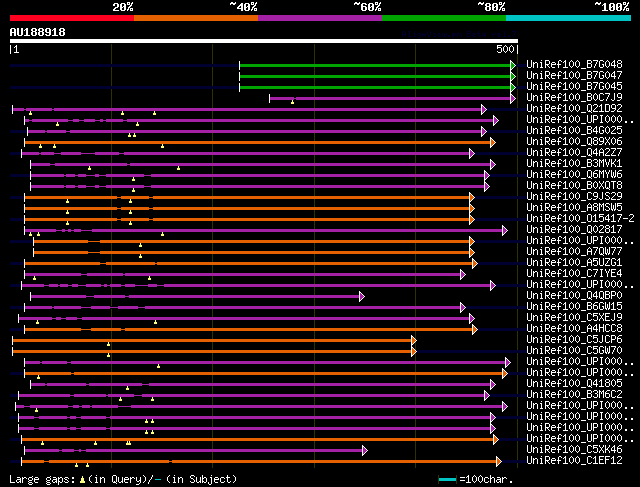Click the UniRef100_B3M6C2 label

[574, 395]
